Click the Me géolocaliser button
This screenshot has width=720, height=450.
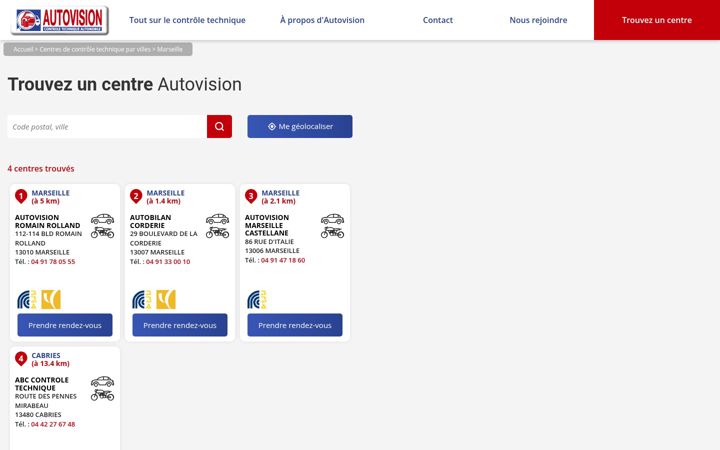(300, 126)
